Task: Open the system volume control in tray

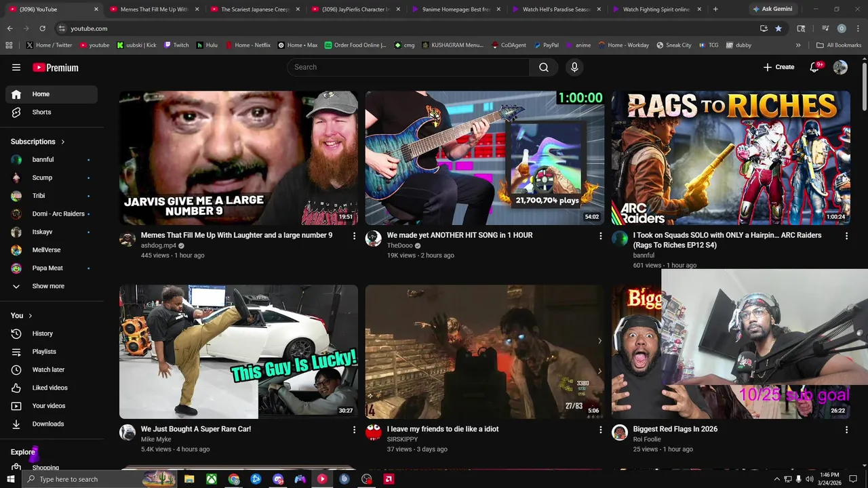Action: click(x=809, y=479)
